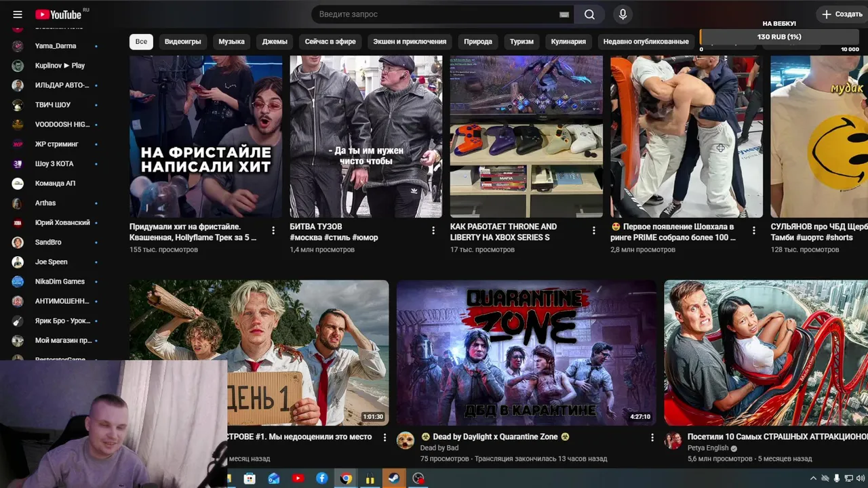
Task: Open the roller coaster attractions thumbnail
Action: (766, 353)
